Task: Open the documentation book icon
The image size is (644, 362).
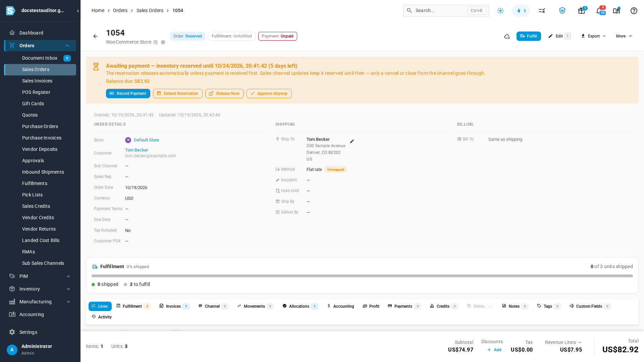Action: coord(616,11)
